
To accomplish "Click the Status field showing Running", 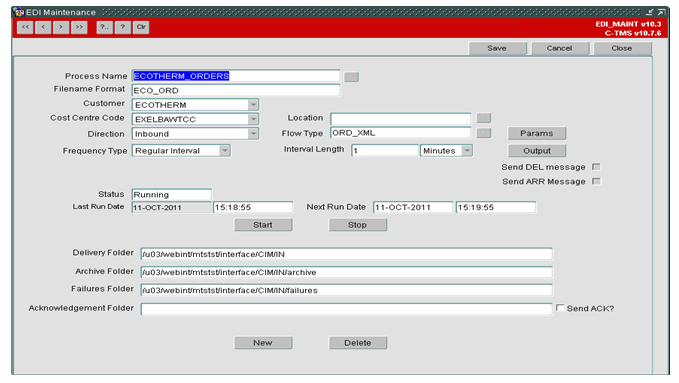I will pyautogui.click(x=171, y=195).
